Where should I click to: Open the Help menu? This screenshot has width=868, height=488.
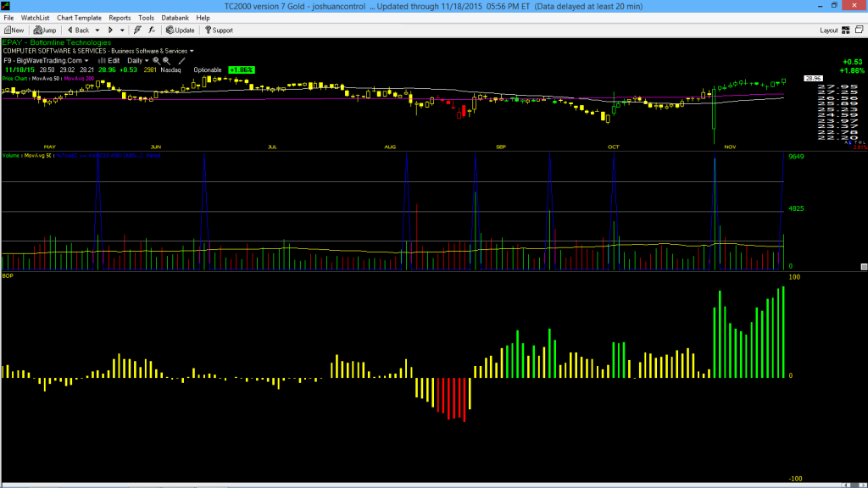tap(203, 18)
